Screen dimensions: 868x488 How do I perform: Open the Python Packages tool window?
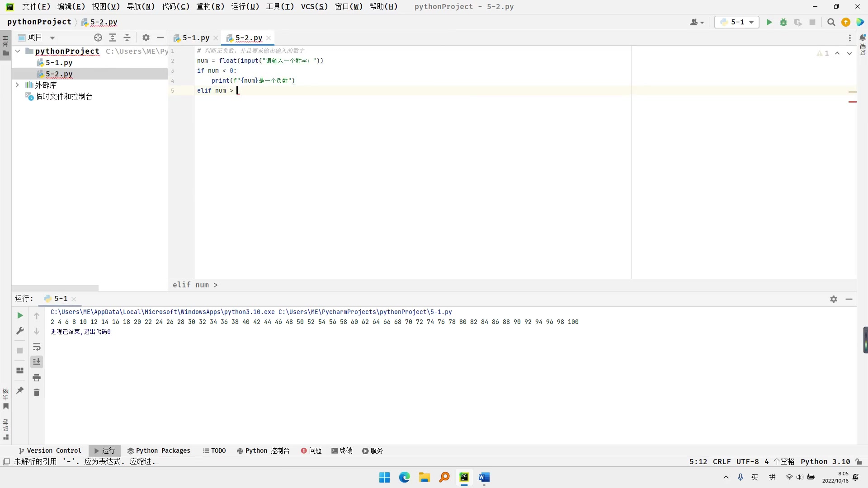159,450
